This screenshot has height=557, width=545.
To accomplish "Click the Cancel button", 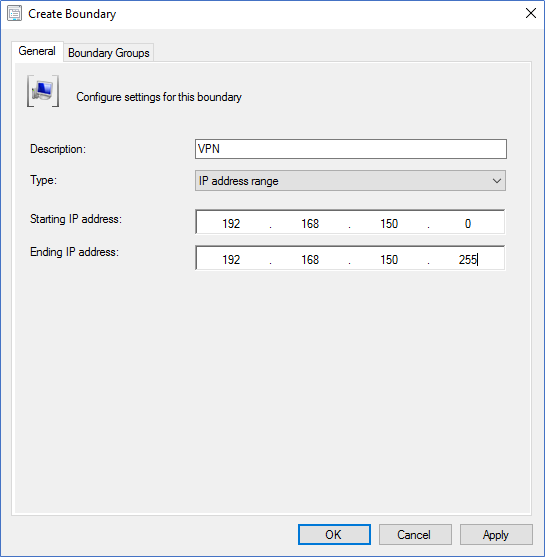I will point(415,534).
